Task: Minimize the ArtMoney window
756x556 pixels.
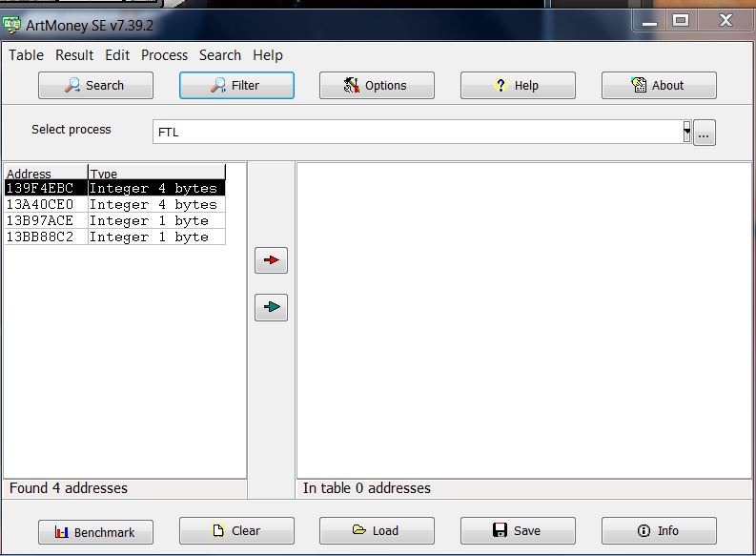Action: (x=649, y=21)
